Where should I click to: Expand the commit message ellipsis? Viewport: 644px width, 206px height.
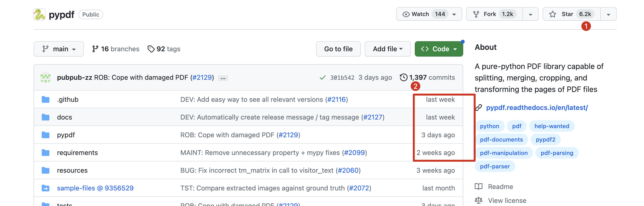[x=223, y=78]
